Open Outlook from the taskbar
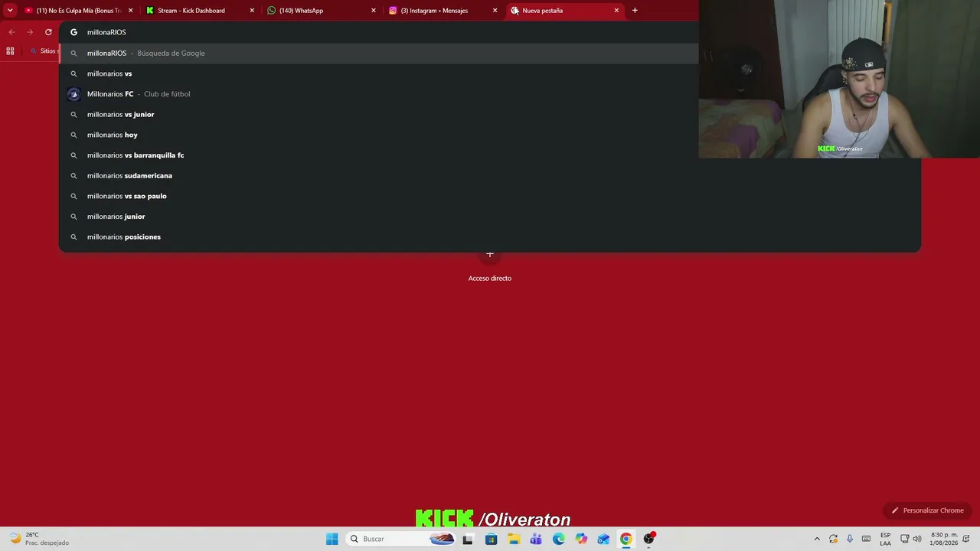980x551 pixels. pyautogui.click(x=603, y=539)
